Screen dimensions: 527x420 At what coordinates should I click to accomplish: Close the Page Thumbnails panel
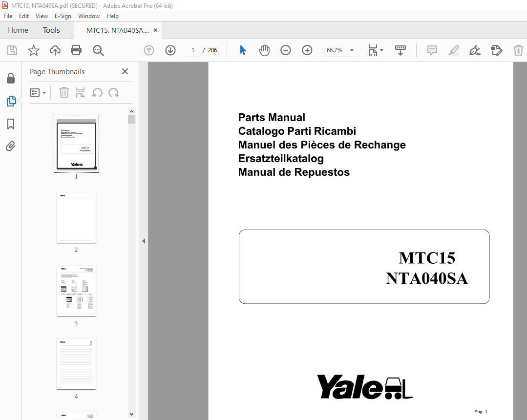125,71
